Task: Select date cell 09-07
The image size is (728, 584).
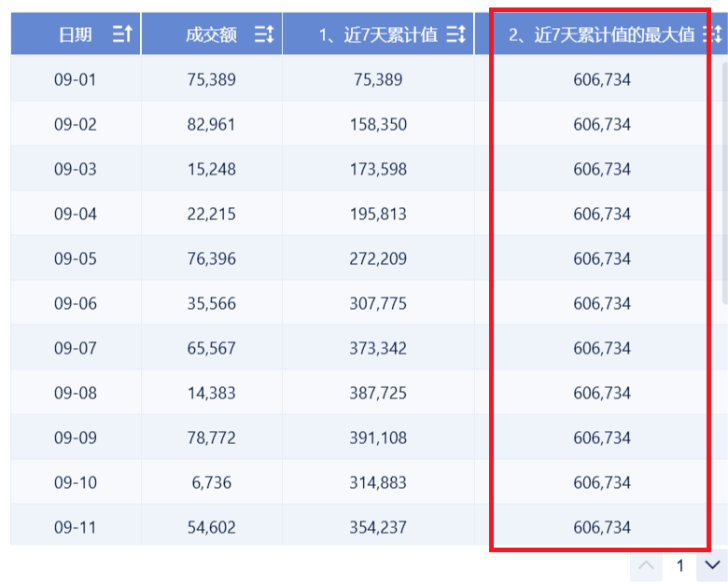Action: pos(76,348)
